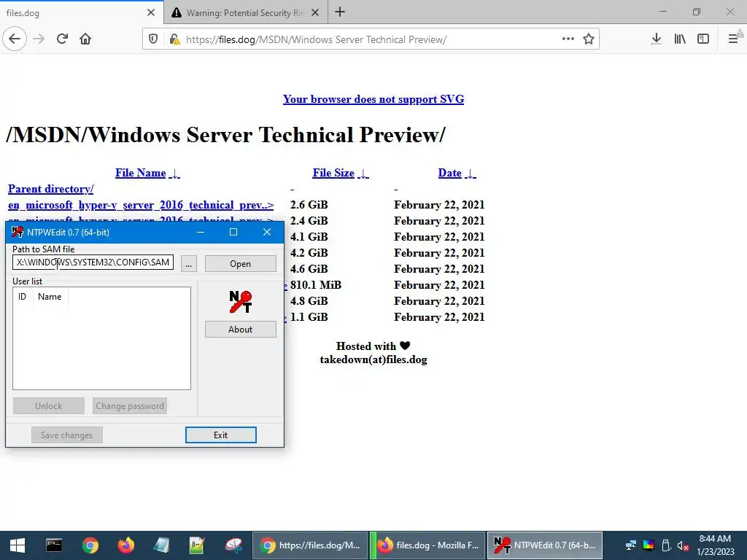Screen dimensions: 747x560
Task: Switch to NTPWEdit 0.7 taskbar window
Action: 544,545
